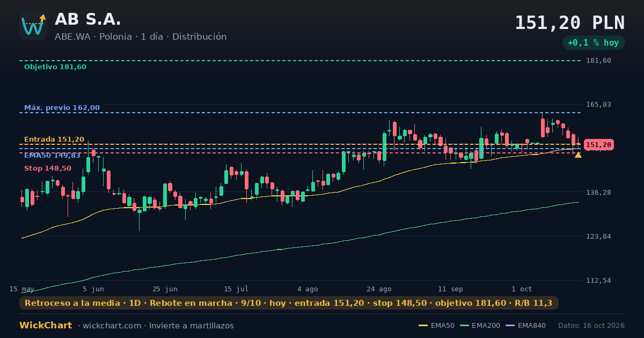Image resolution: width=644 pixels, height=338 pixels.
Task: Click the EMA200 green legend swatch
Action: 464,326
